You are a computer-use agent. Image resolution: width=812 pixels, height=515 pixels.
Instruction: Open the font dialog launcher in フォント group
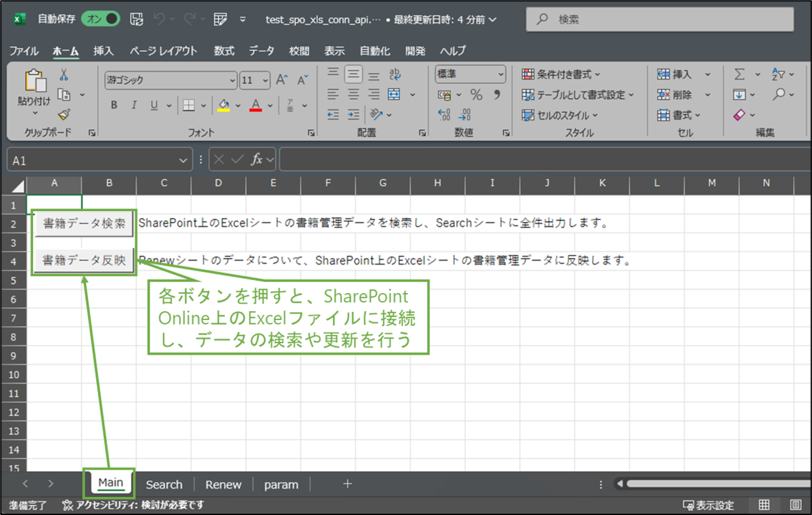tap(311, 133)
